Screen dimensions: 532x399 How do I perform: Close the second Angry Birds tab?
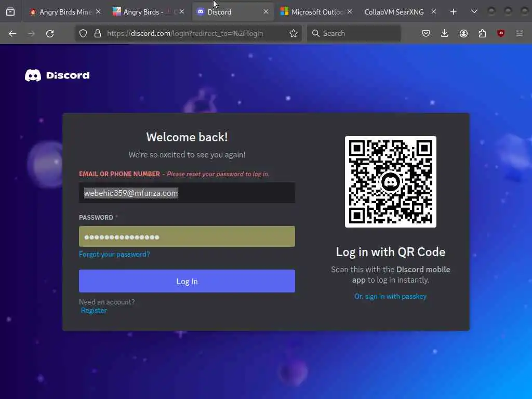(182, 12)
